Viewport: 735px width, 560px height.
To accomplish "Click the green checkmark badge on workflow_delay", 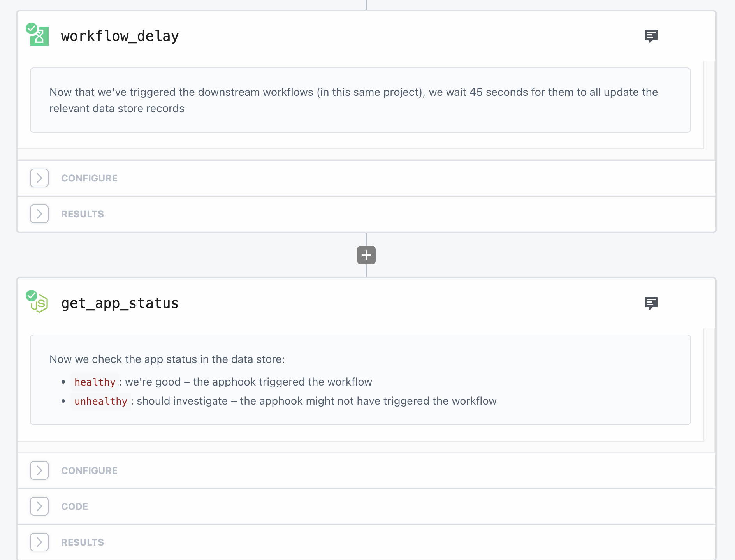I will (32, 28).
